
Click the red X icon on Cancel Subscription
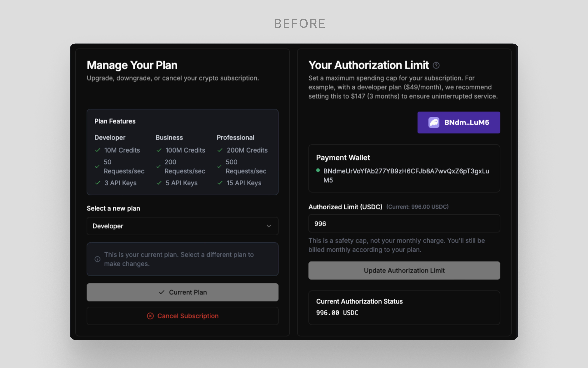[150, 316]
